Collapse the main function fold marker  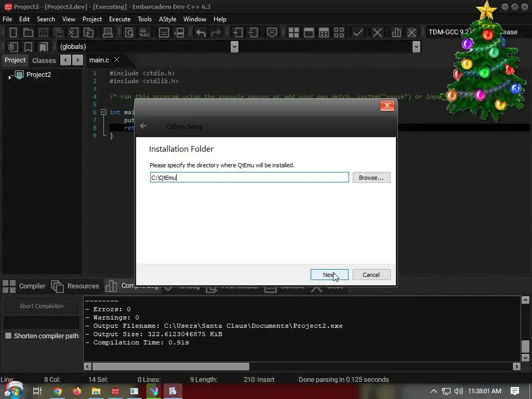(x=104, y=112)
